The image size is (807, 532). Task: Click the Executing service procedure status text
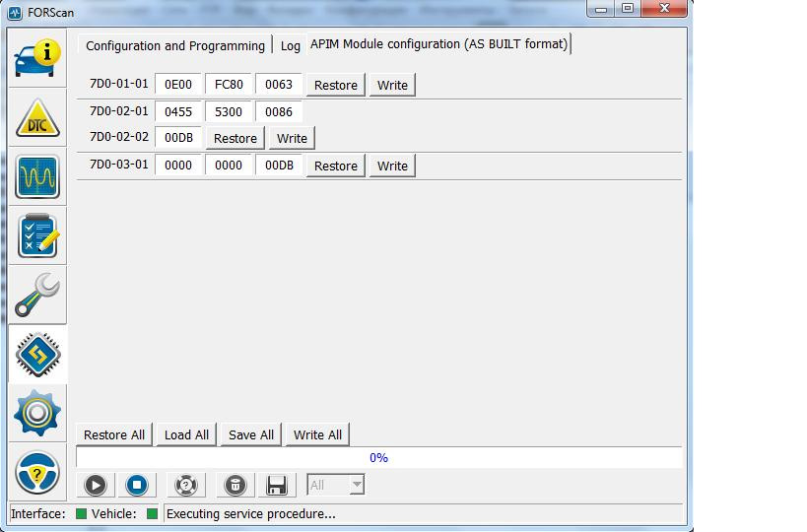tap(250, 514)
